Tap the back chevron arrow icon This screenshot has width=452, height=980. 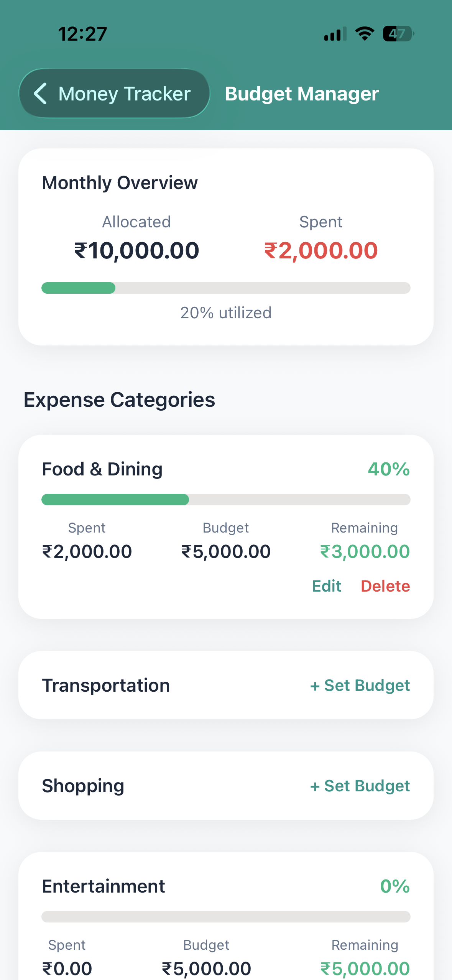tap(41, 94)
